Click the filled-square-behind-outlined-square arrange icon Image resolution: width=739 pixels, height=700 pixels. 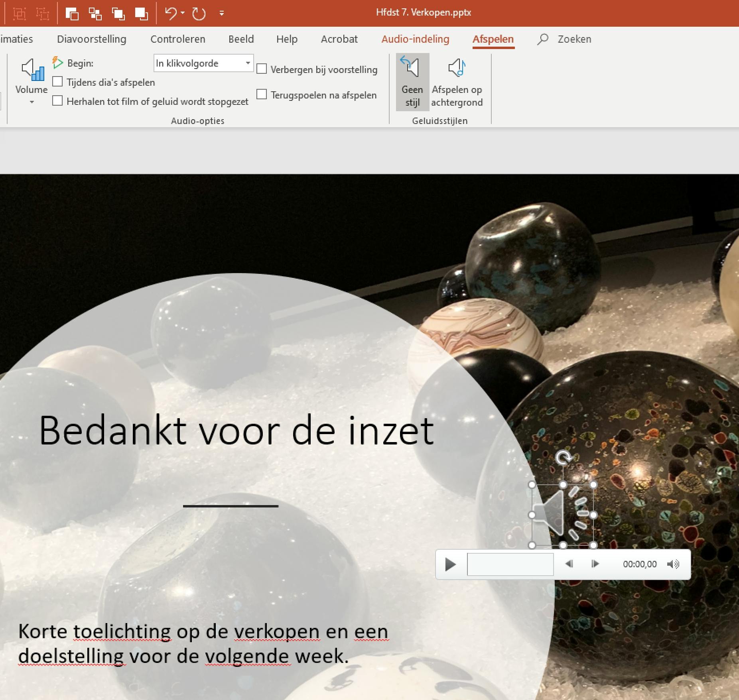72,14
